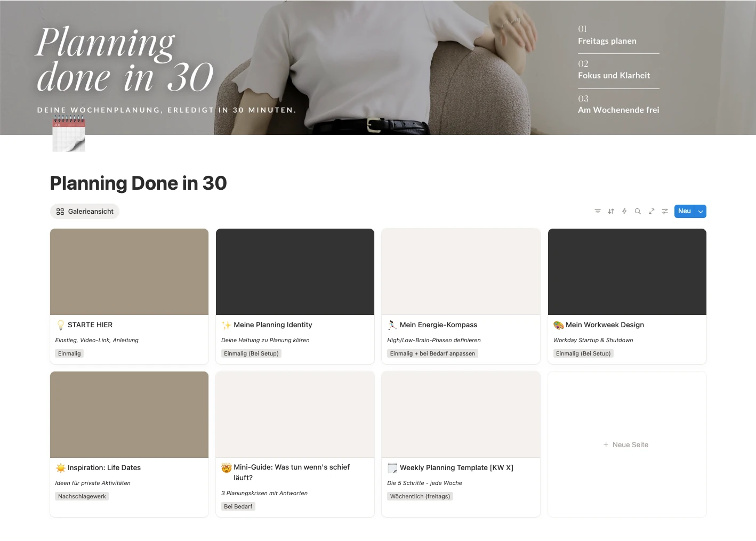Image resolution: width=756 pixels, height=541 pixels.
Task: Click dark cover of Meine Planning Identity
Action: point(295,272)
